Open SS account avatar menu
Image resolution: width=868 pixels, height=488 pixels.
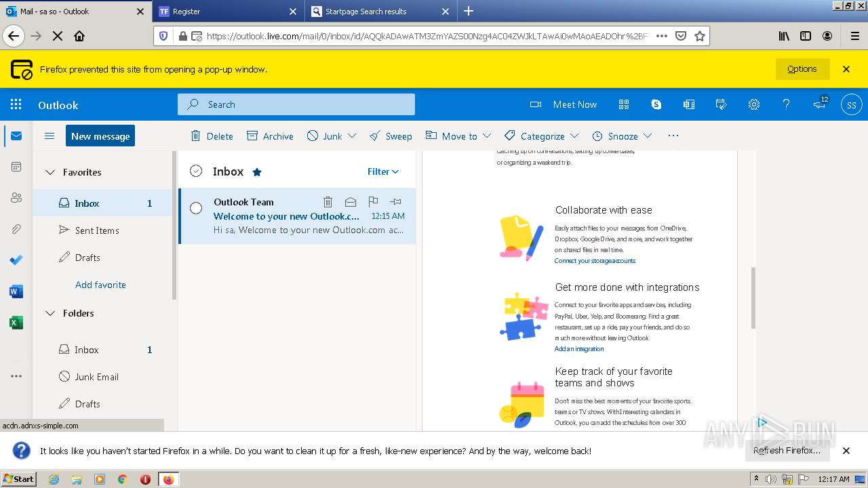852,104
